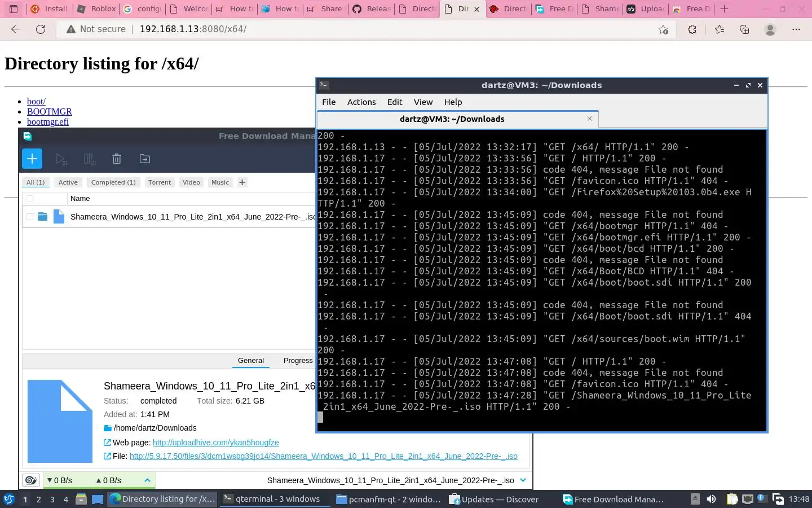Click the clipboard tray icon
The image size is (812, 508).
(732, 499)
